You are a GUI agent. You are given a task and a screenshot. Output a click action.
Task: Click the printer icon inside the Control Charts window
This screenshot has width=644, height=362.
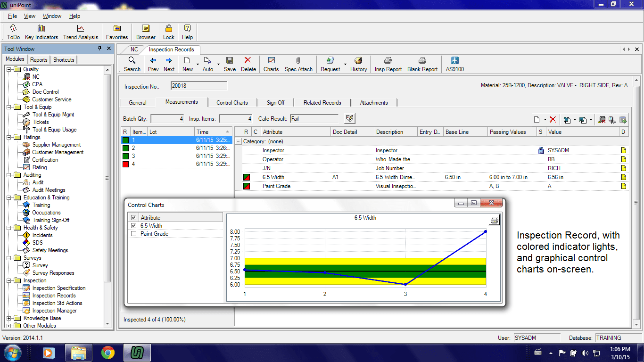pos(494,219)
